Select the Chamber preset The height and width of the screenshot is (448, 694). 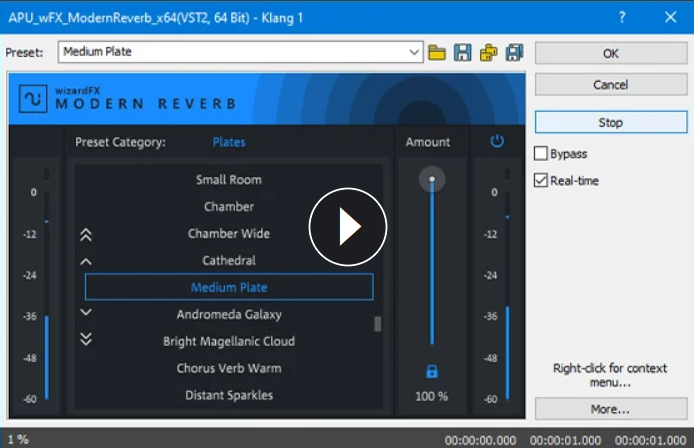[x=229, y=207]
